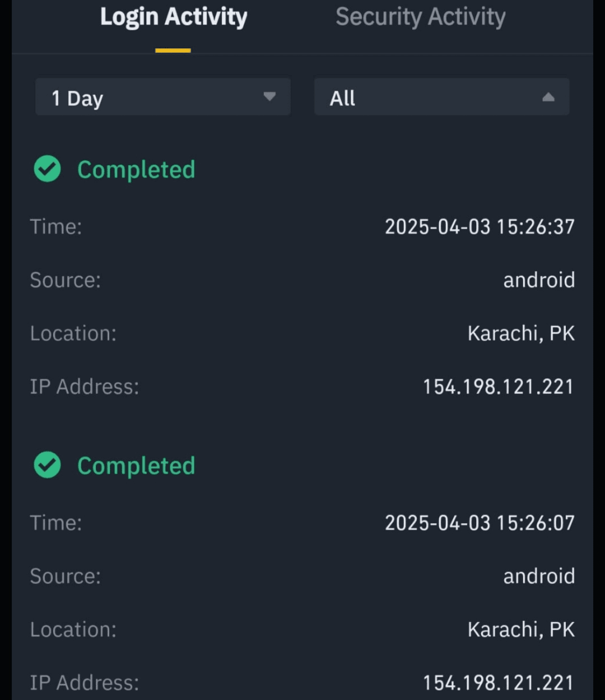
Task: Select the Login Activity tab
Action: pos(173,17)
